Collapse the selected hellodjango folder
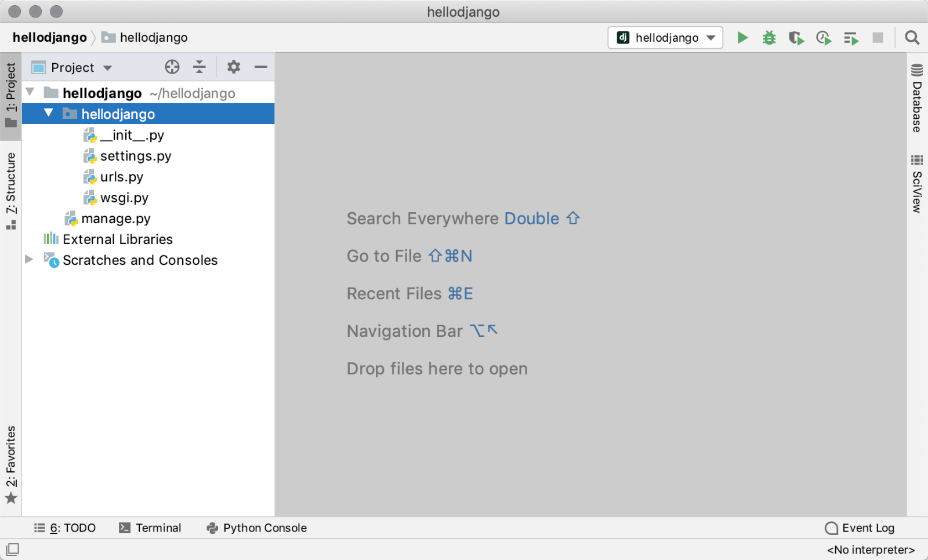The height and width of the screenshot is (560, 928). tap(49, 113)
